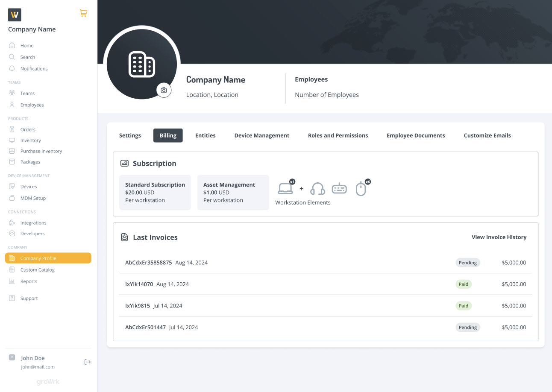Select the Standard Subscription card

[155, 192]
